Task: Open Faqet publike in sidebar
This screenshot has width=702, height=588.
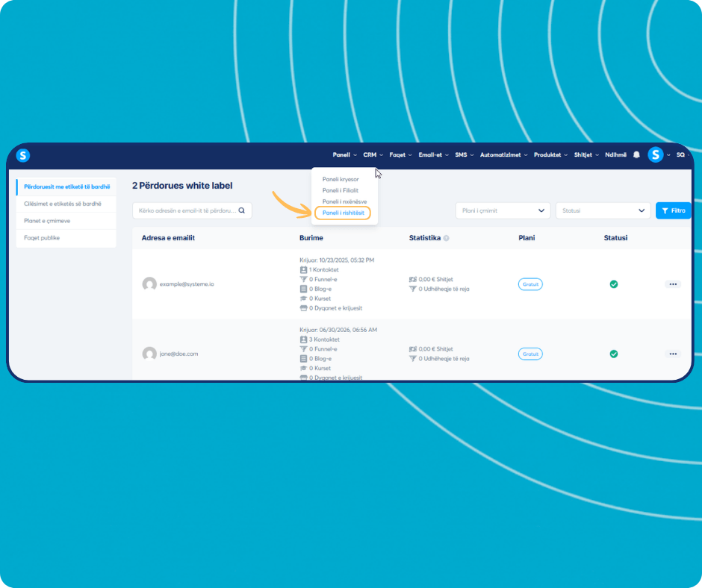Action: click(66, 238)
